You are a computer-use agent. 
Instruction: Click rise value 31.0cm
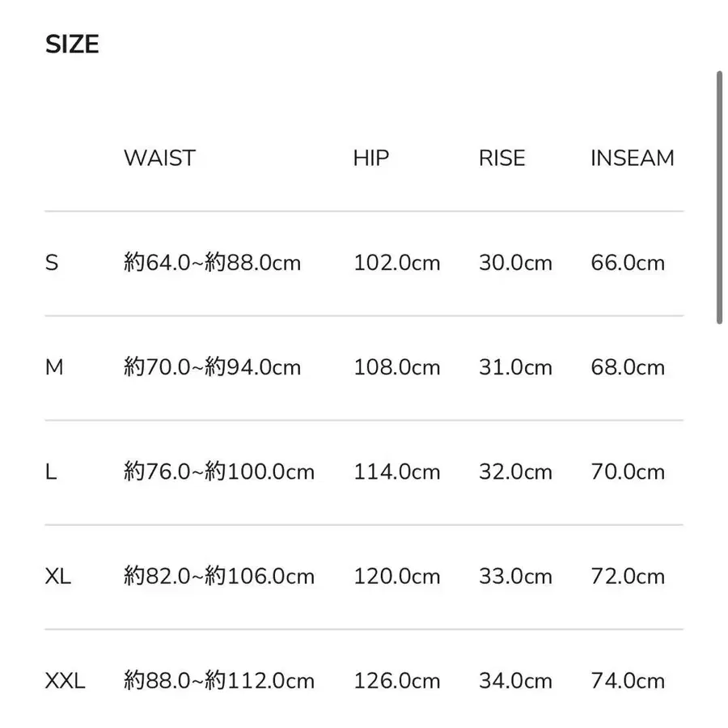pyautogui.click(x=516, y=367)
